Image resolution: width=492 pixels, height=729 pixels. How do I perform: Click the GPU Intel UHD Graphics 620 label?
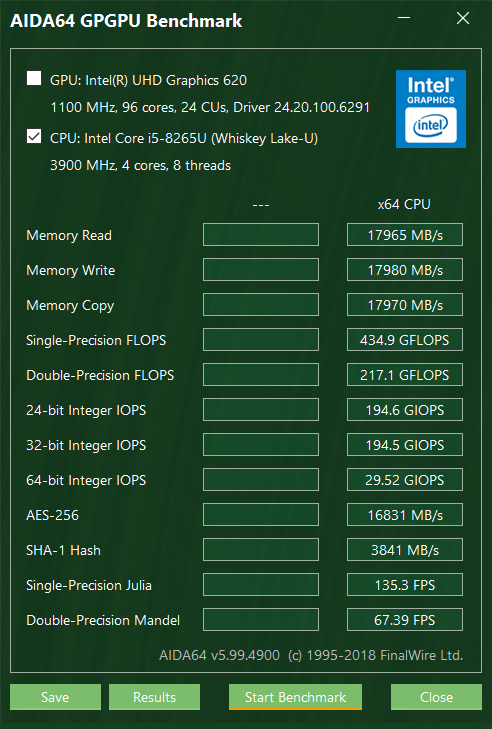(x=148, y=80)
